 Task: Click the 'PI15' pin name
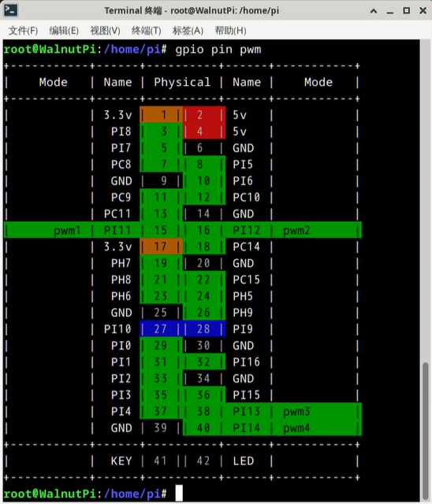coord(247,395)
